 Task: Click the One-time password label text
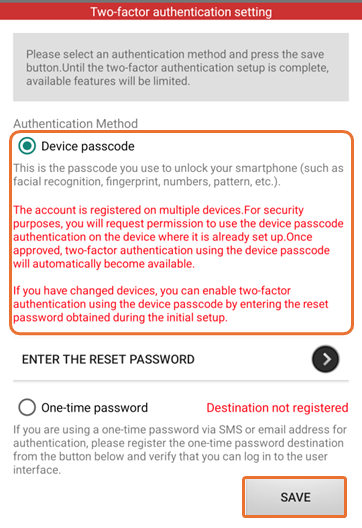[x=95, y=407]
